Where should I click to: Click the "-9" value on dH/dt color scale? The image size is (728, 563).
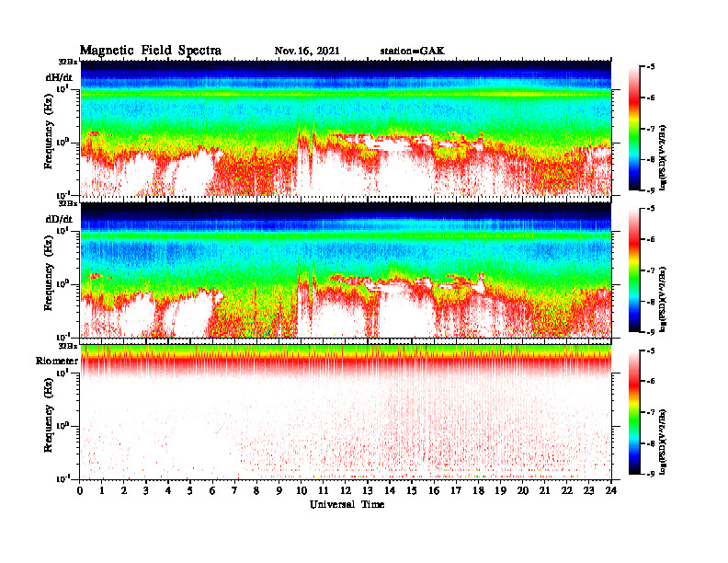click(651, 190)
